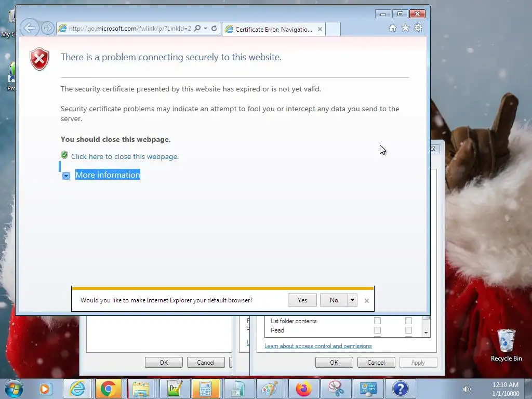This screenshot has width=532, height=399.
Task: Open Learn about access control and permissions link
Action: 318,346
